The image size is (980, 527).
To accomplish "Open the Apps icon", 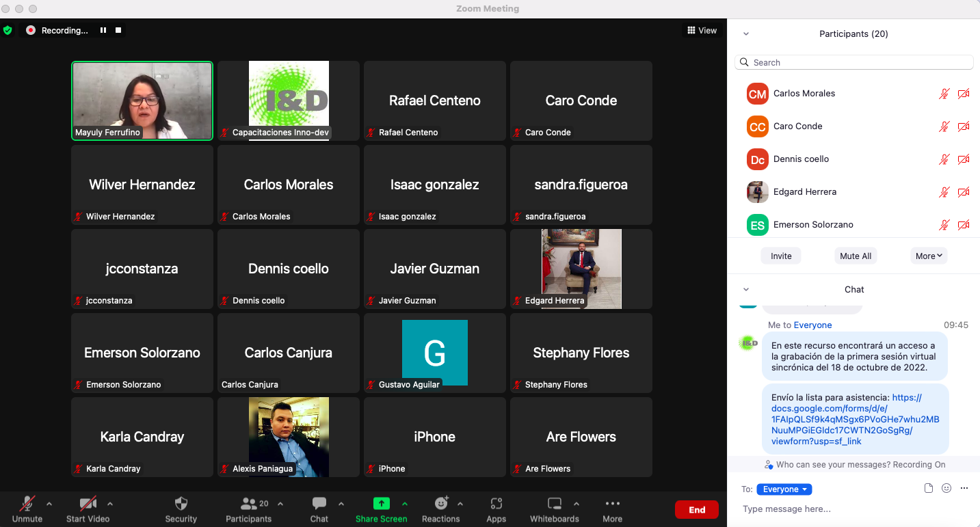I will tap(496, 504).
